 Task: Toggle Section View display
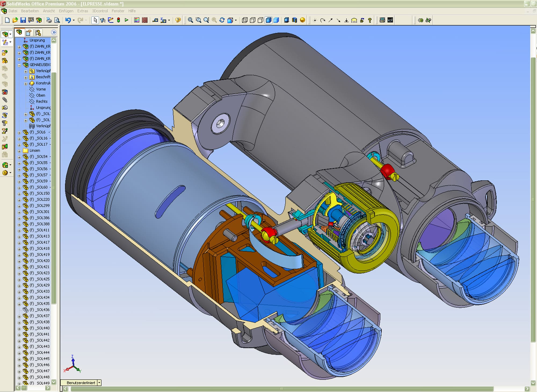(x=295, y=20)
